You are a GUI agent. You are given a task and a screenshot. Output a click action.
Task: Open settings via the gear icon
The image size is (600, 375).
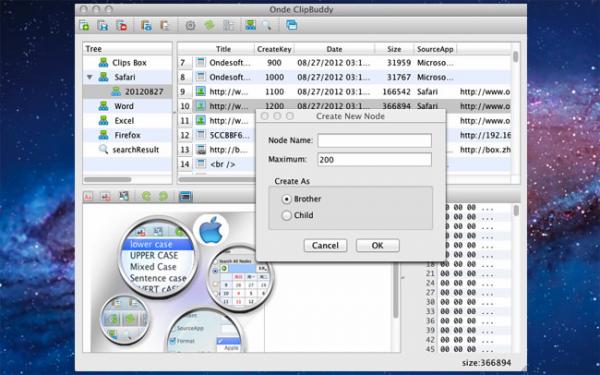click(190, 26)
